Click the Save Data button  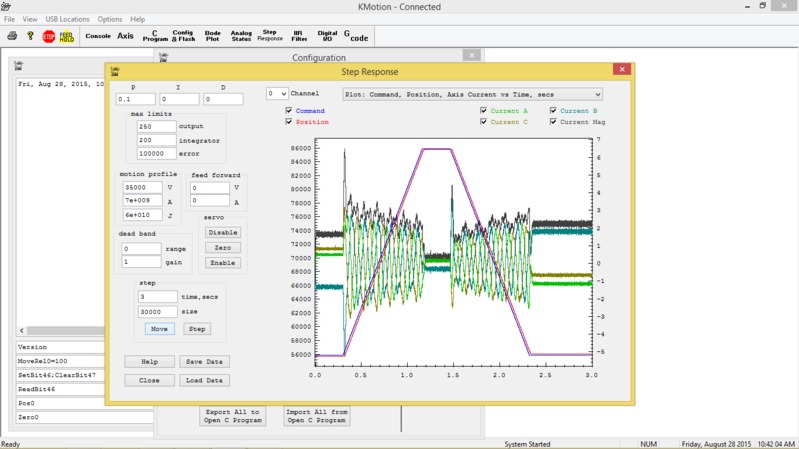(x=204, y=361)
